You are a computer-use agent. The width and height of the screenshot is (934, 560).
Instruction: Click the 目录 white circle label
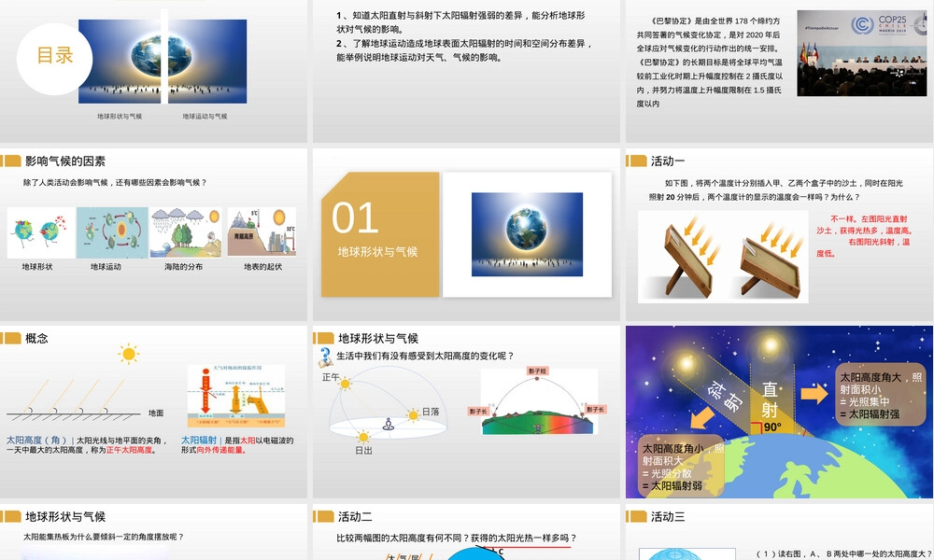point(55,58)
